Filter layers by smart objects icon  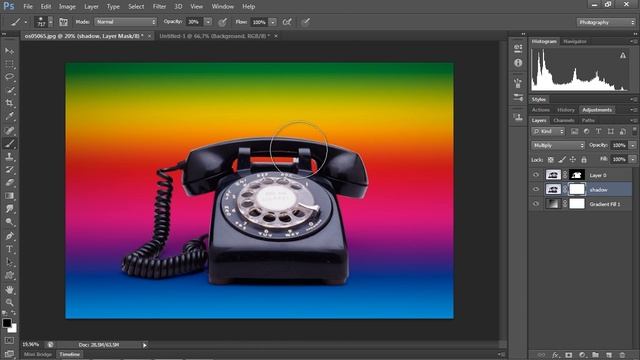pos(622,131)
